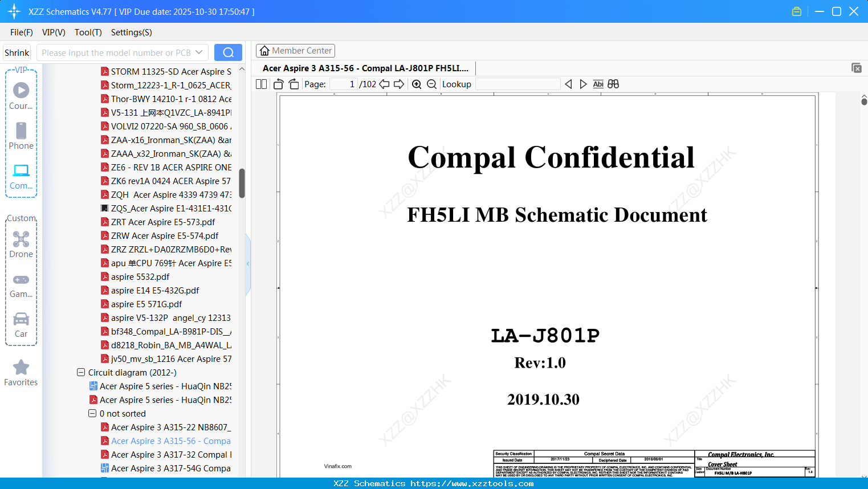Open Favorites star in sidebar
Viewport: 868px width, 489px height.
pyautogui.click(x=21, y=373)
